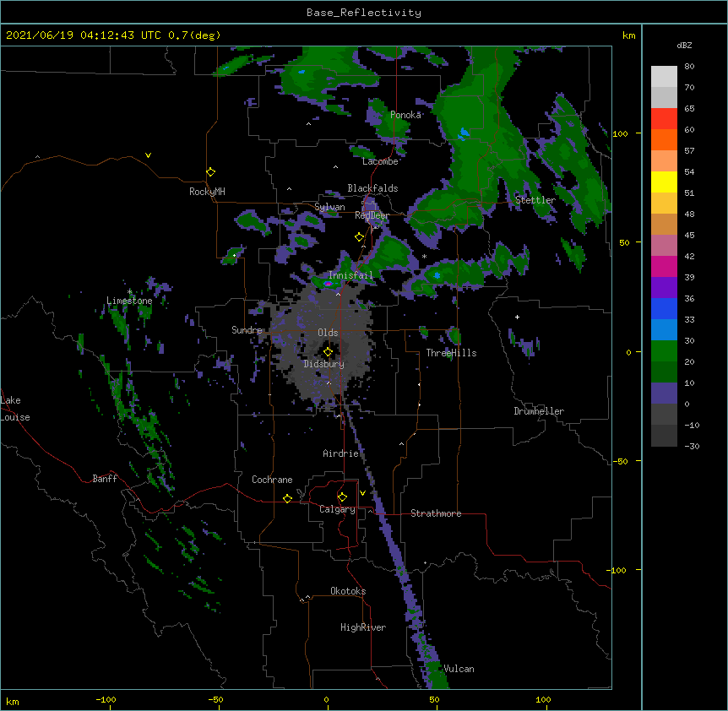Click the -10 value in dBZ legend
The height and width of the screenshot is (711, 728).
pyautogui.click(x=692, y=425)
